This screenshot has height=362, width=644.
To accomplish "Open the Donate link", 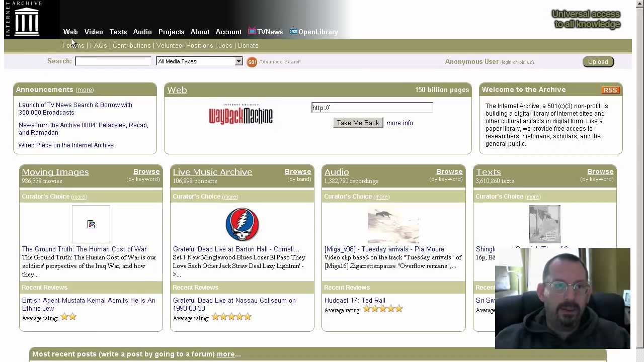I will [248, 45].
